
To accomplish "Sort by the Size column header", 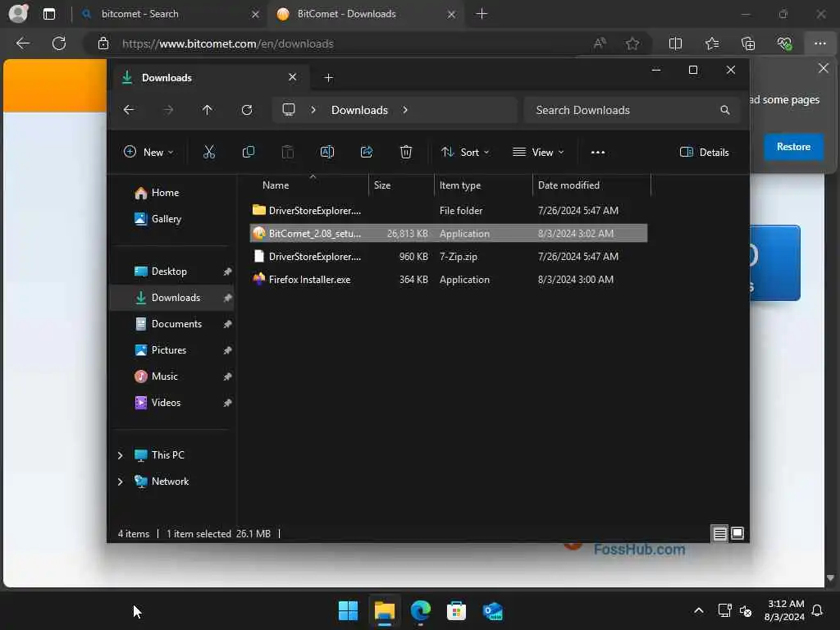I will [401, 185].
